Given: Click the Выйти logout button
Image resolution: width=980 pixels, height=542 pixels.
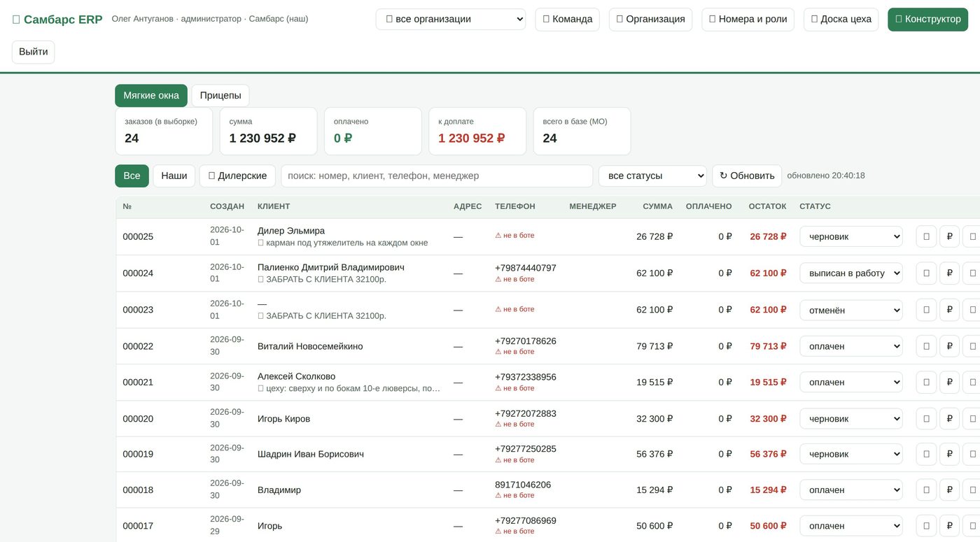Looking at the screenshot, I should (34, 52).
